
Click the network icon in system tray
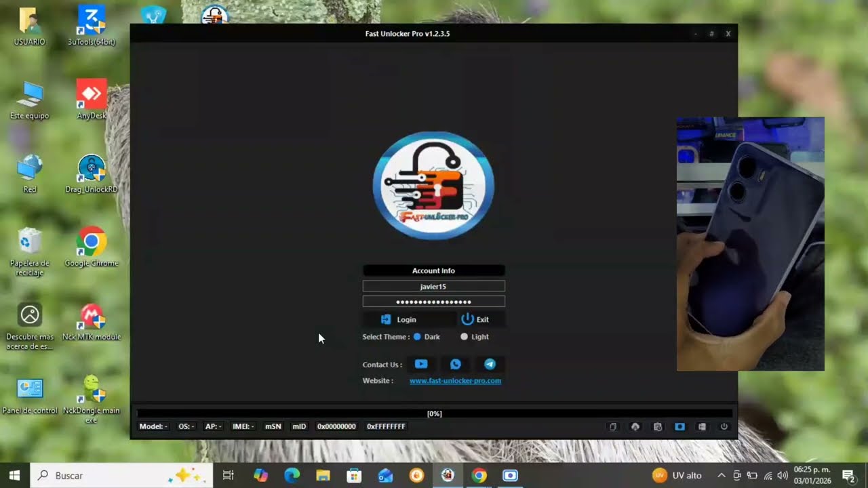tap(768, 475)
